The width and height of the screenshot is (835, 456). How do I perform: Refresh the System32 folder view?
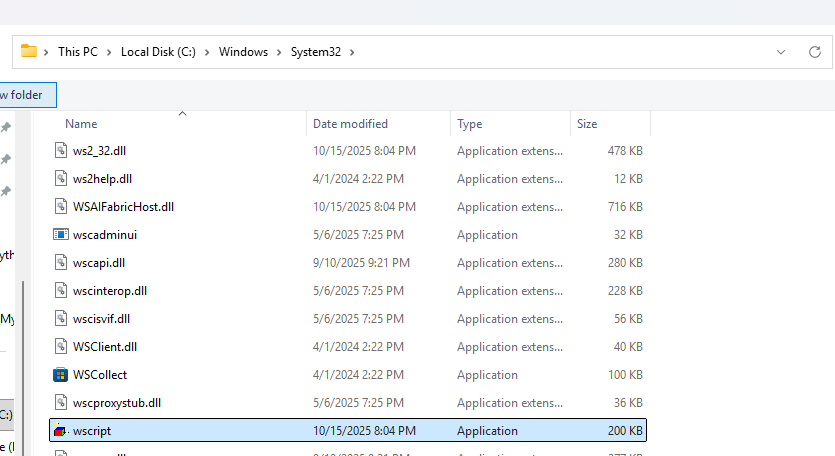click(x=813, y=51)
